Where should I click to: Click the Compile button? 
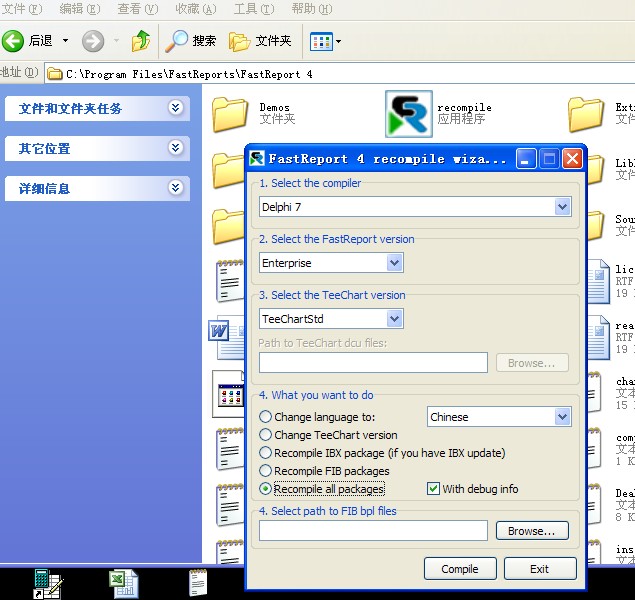[460, 569]
